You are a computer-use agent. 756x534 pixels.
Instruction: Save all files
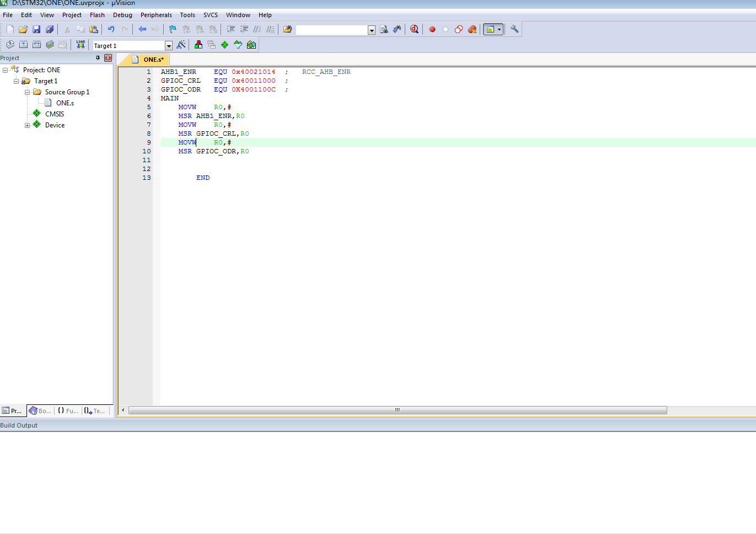(x=50, y=29)
